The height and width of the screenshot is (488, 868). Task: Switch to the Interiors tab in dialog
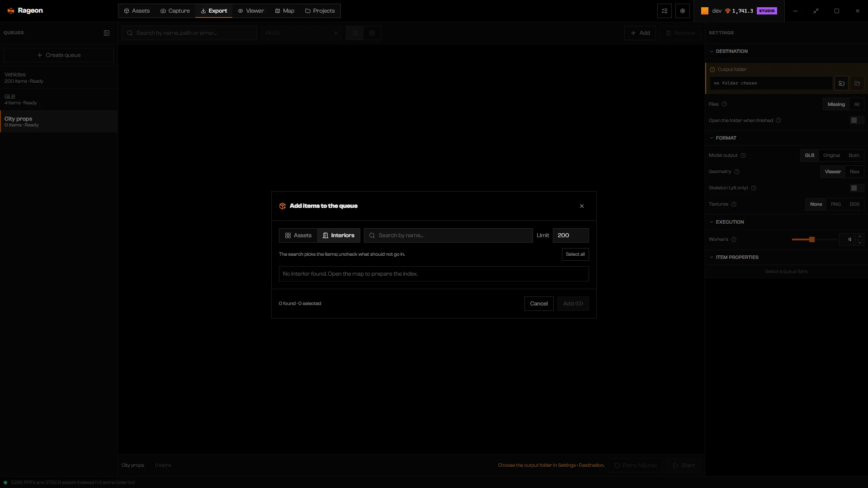click(339, 235)
